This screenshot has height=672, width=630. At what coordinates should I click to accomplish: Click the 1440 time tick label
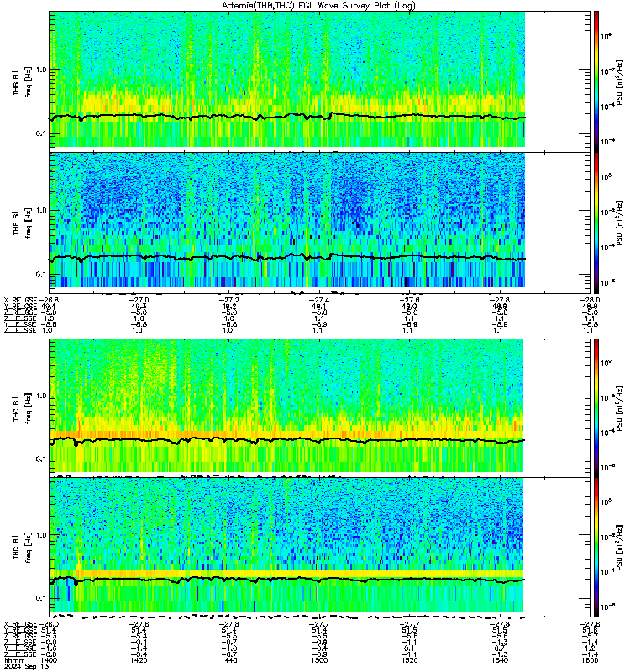pos(228,660)
